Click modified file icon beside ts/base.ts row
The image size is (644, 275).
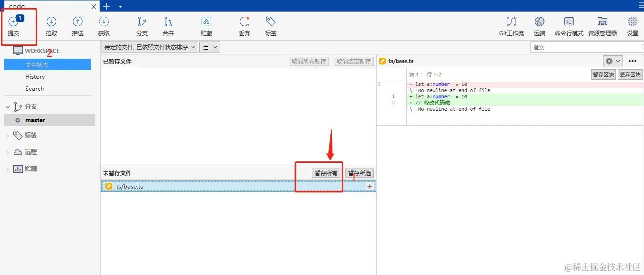pos(109,186)
